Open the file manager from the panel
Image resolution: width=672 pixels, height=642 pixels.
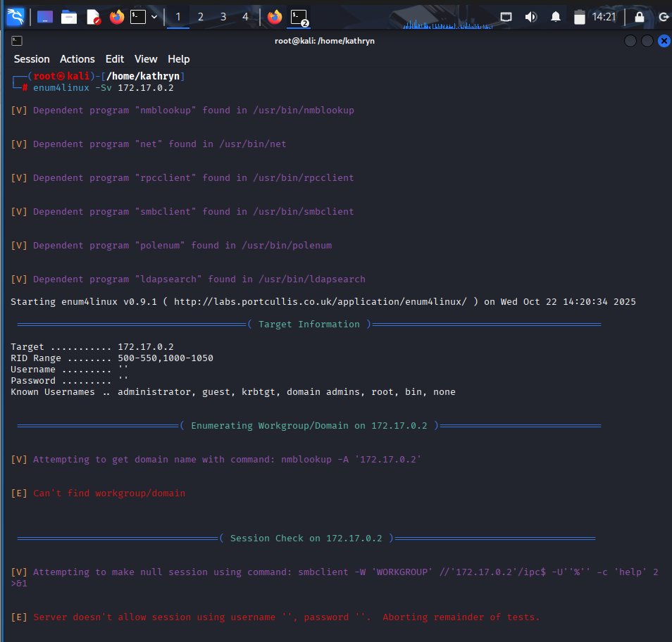(68, 16)
